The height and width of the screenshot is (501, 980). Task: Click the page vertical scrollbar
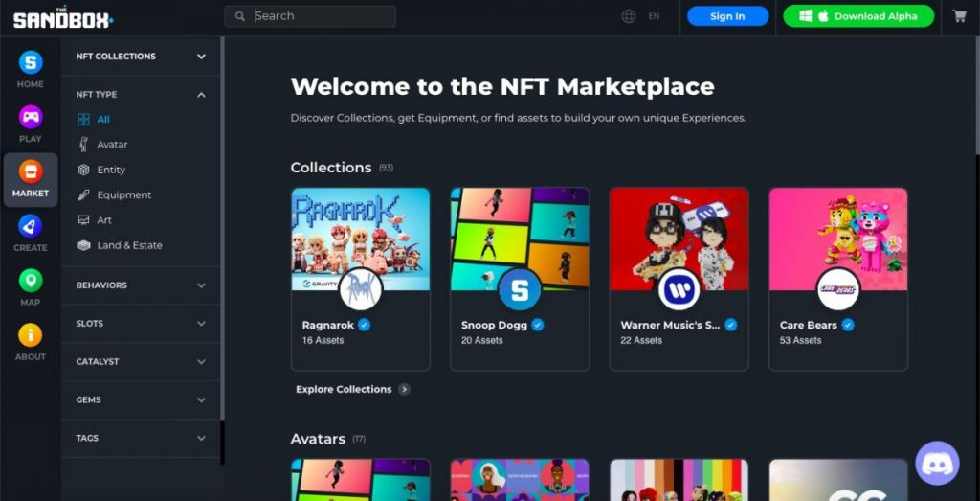[977, 94]
